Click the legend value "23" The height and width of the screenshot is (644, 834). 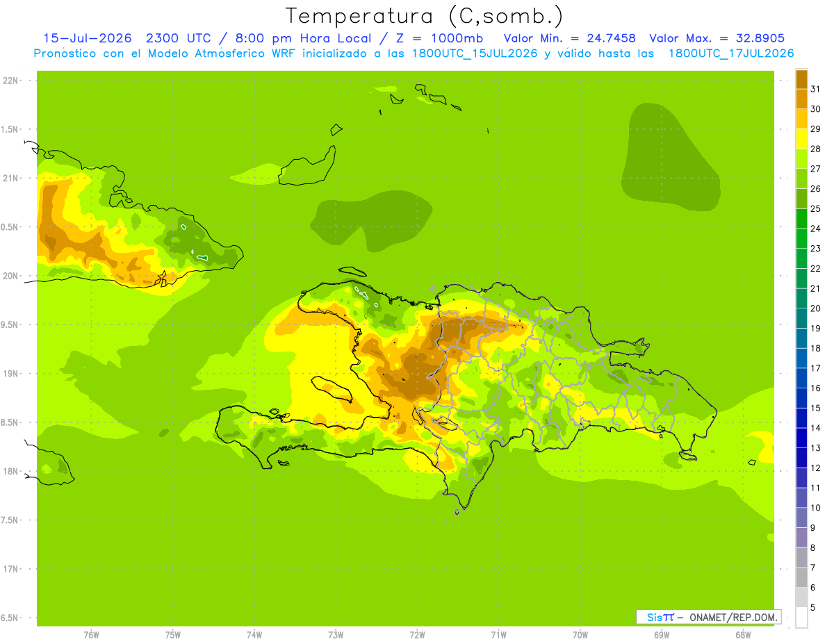[815, 248]
